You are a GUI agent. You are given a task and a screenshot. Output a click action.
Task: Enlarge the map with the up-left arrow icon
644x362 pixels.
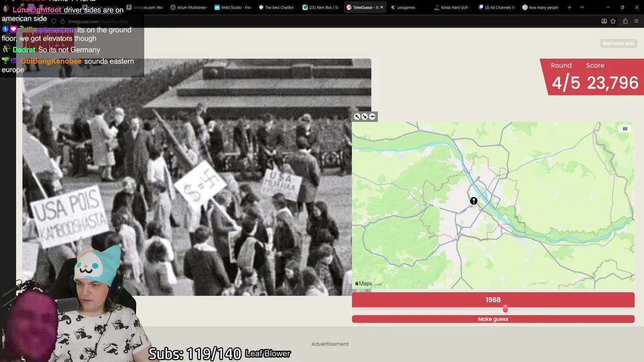pos(357,117)
